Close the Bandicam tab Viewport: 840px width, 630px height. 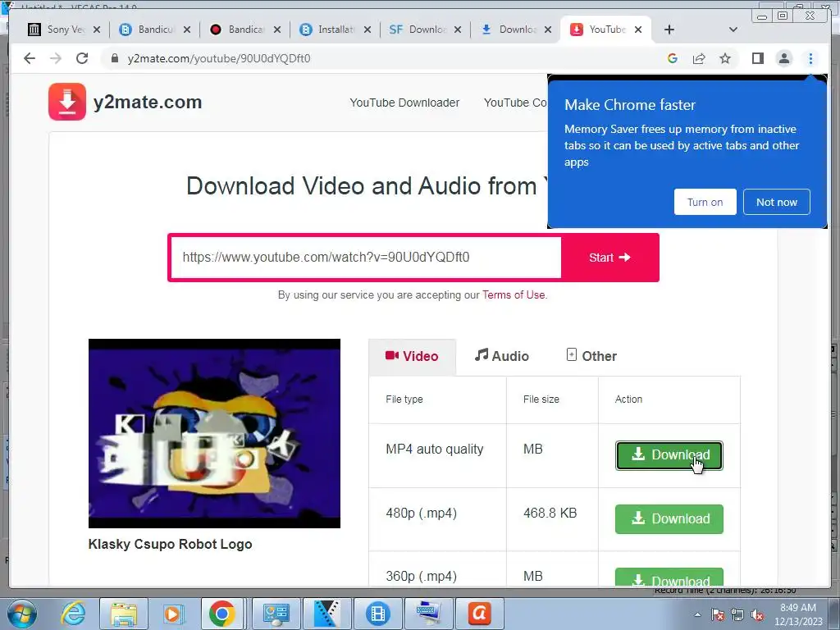[277, 30]
